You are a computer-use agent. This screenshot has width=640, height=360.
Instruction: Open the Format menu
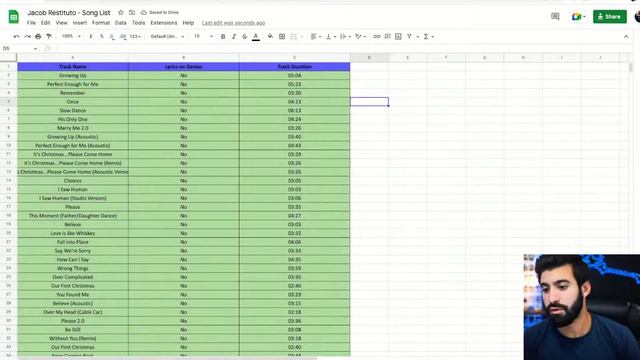click(x=101, y=23)
